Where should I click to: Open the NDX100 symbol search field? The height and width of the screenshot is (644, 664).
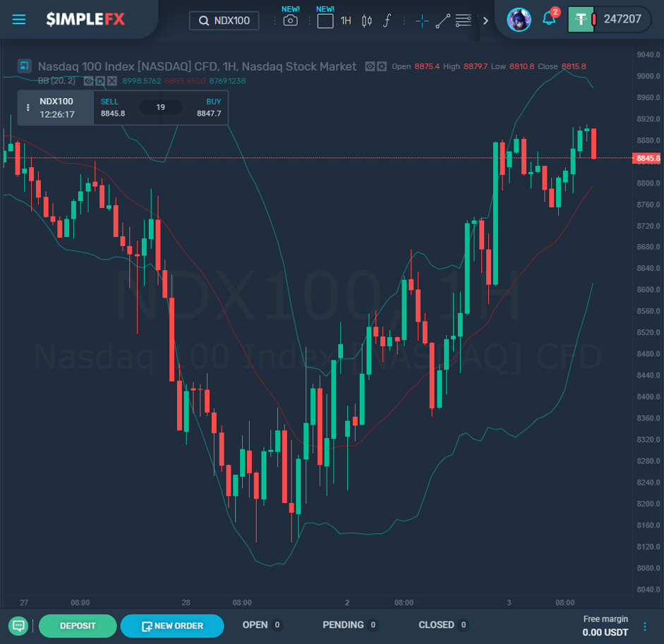[x=224, y=20]
